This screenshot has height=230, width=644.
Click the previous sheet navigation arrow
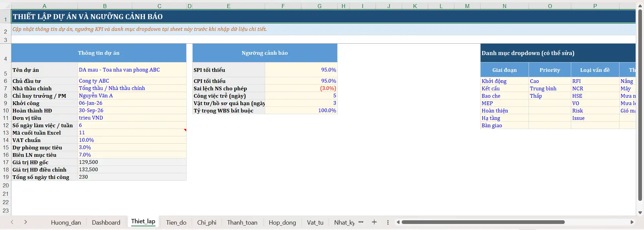(x=12, y=222)
